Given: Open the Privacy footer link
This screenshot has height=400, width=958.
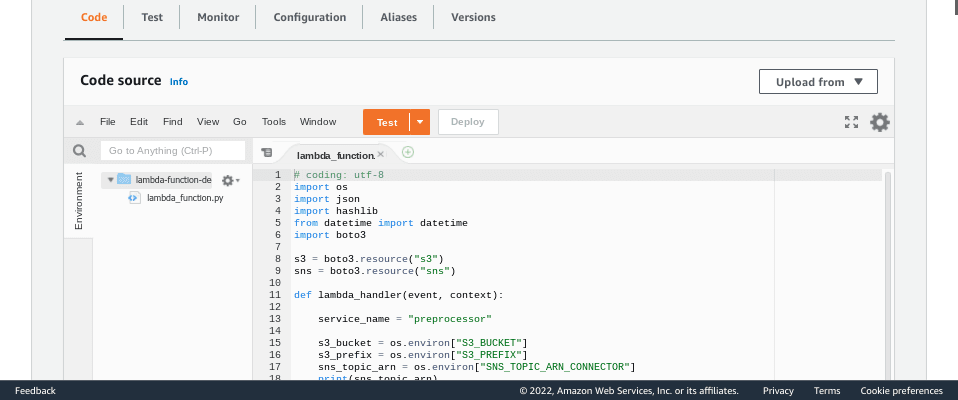Looking at the screenshot, I should (x=778, y=391).
